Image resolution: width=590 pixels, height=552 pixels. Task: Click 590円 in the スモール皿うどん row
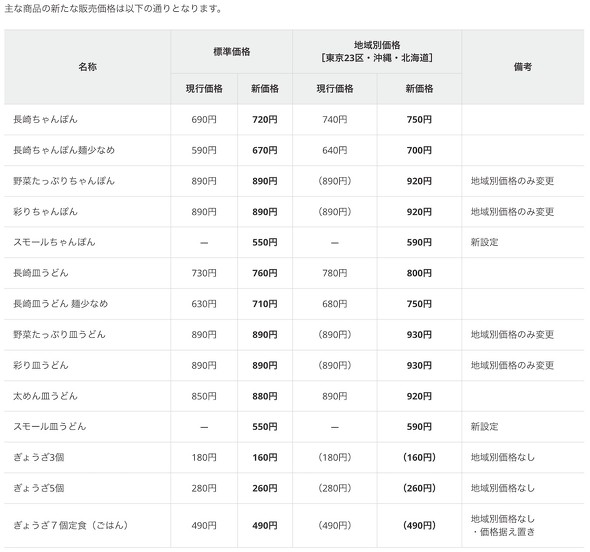click(419, 427)
